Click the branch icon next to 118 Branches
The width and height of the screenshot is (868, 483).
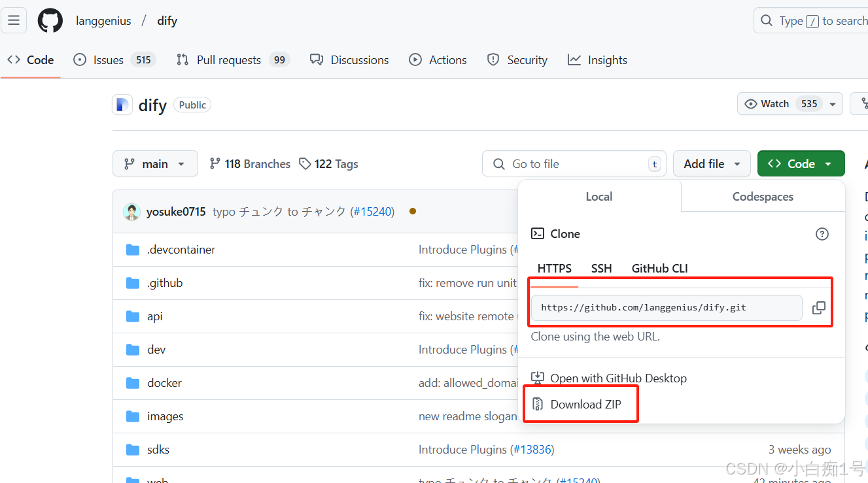point(215,163)
